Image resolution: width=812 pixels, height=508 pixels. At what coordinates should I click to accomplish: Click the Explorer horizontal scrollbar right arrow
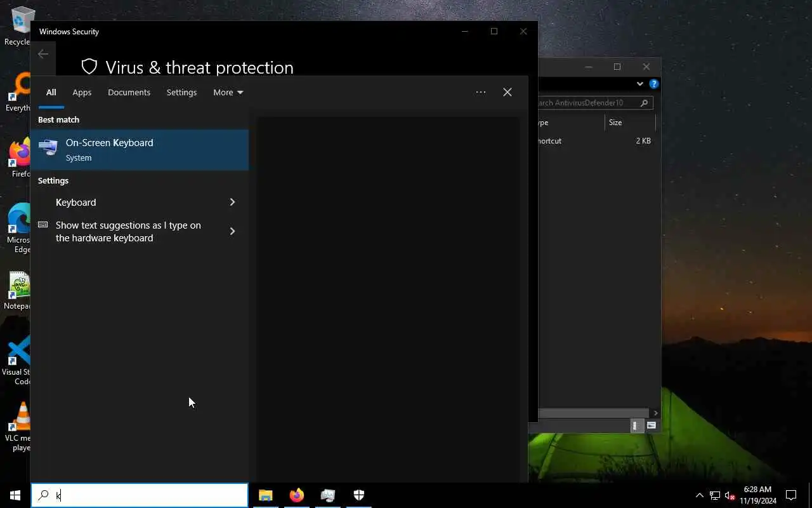pos(655,413)
